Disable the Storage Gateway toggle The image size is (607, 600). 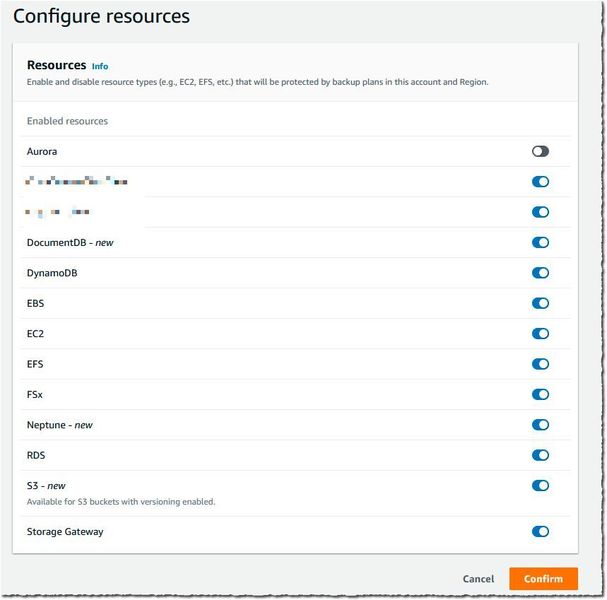click(x=540, y=531)
